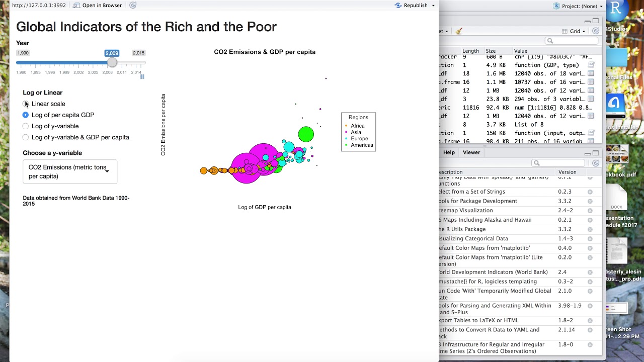This screenshot has width=644, height=362.
Task: Open World Development Indicators (World Bank) link
Action: [x=493, y=273]
